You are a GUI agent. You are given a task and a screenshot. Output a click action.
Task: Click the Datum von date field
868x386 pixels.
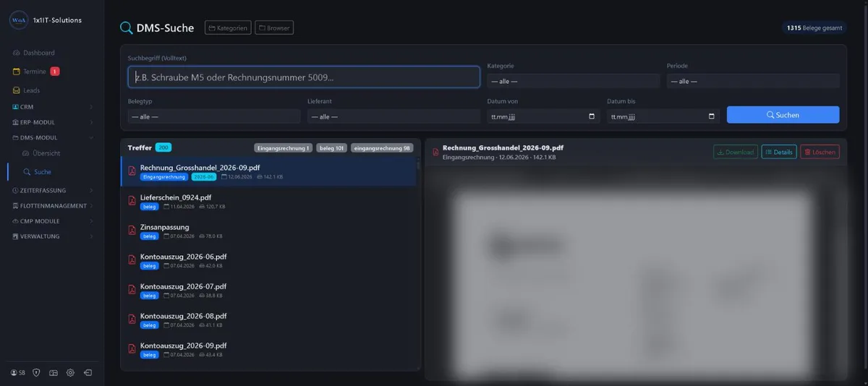(543, 116)
